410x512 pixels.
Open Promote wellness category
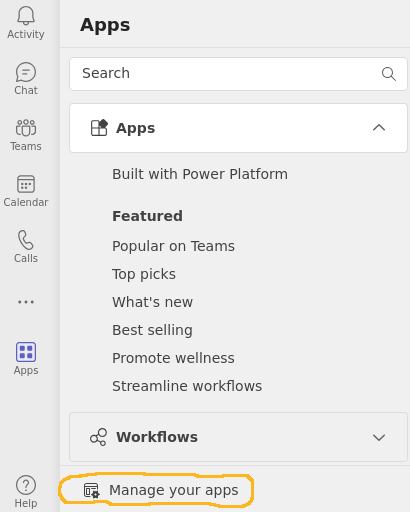(x=173, y=358)
